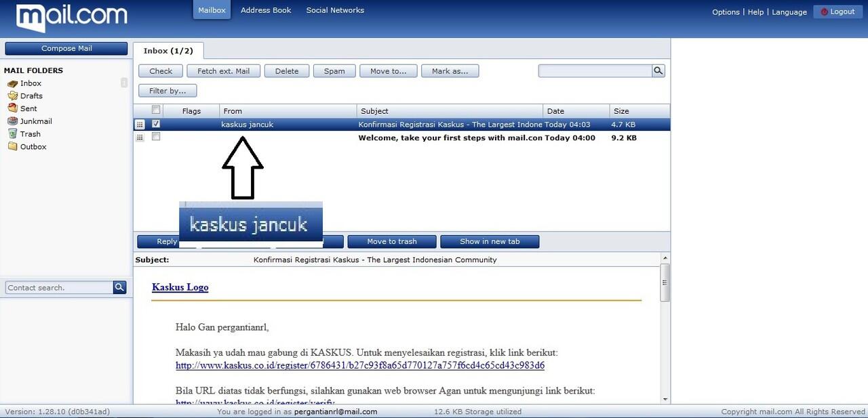Click the Today 04:00 date cell
Viewport: 868px width, 418px height.
coord(570,138)
